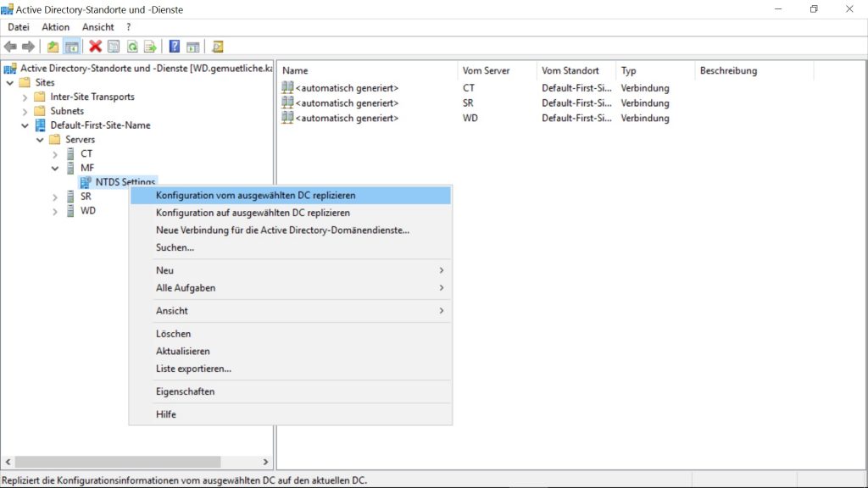Screen dimensions: 868x488
Task: Click the Sites folder icon
Action: click(25, 82)
